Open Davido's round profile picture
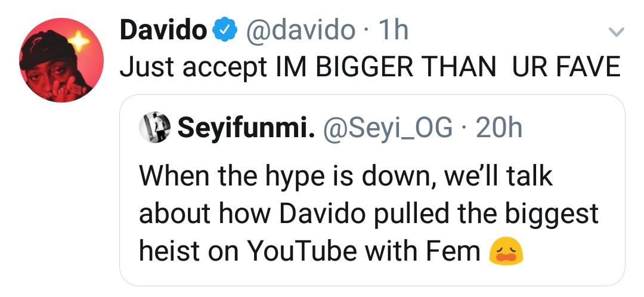 tap(61, 60)
